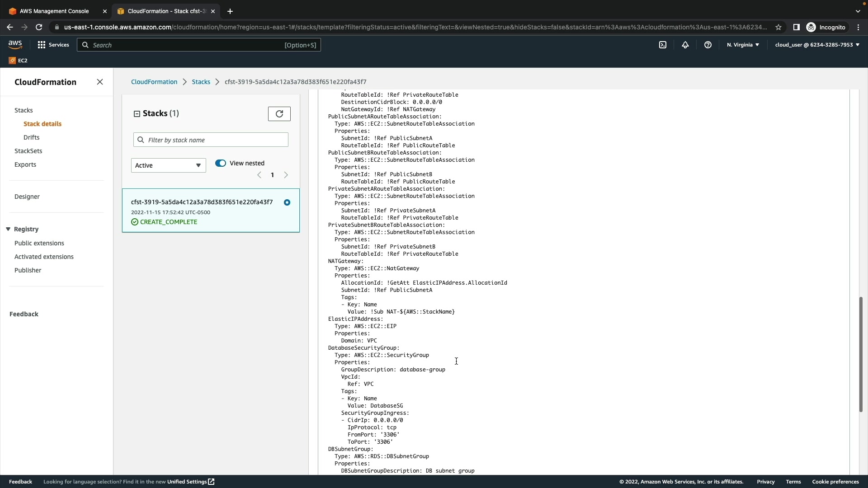The width and height of the screenshot is (868, 488).
Task: Expand the N. Virginia region selector
Action: click(x=743, y=45)
